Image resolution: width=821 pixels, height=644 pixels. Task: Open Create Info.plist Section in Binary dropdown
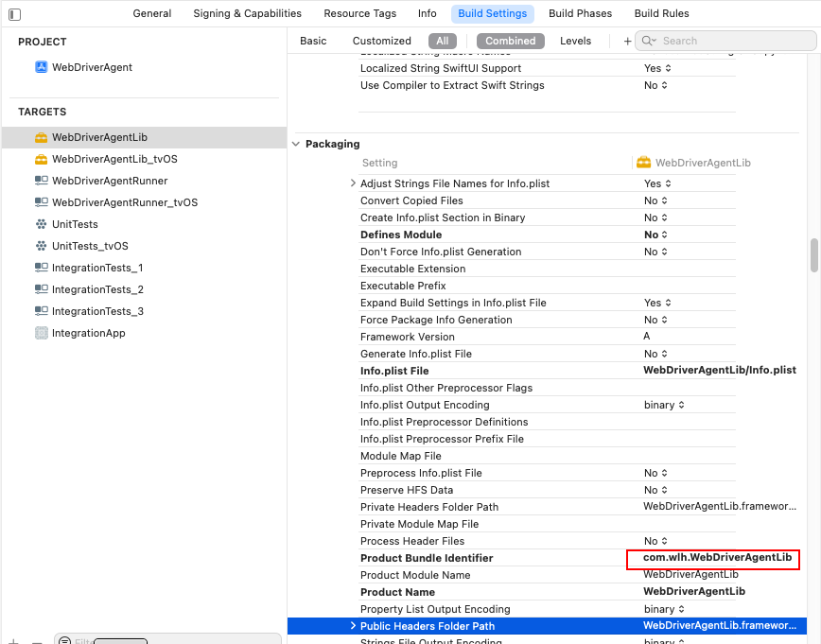click(655, 218)
